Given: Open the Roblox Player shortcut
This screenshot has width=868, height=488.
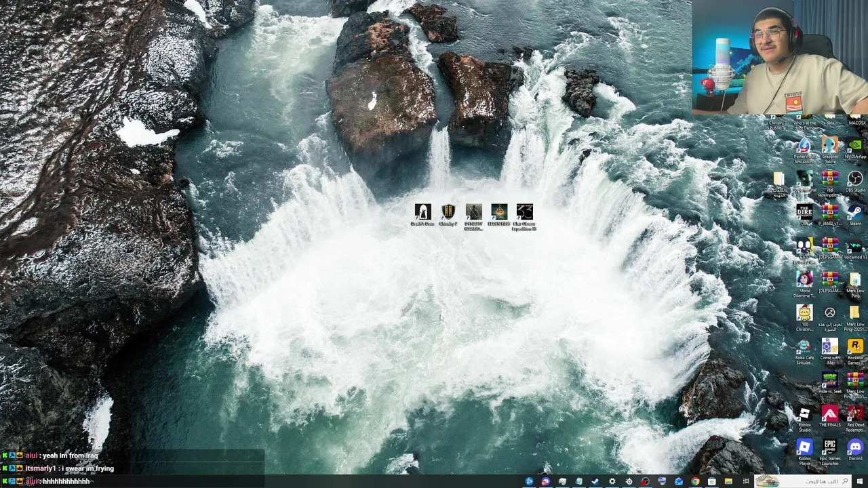Looking at the screenshot, I should 804,453.
